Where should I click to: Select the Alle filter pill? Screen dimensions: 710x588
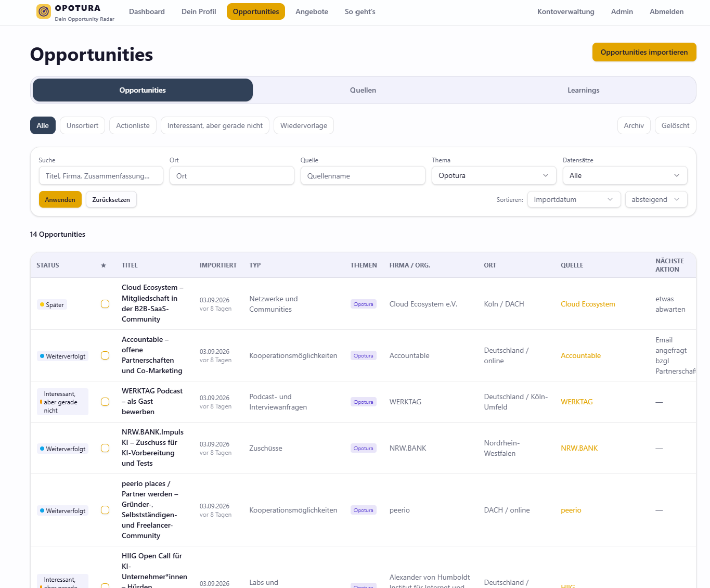coord(43,125)
